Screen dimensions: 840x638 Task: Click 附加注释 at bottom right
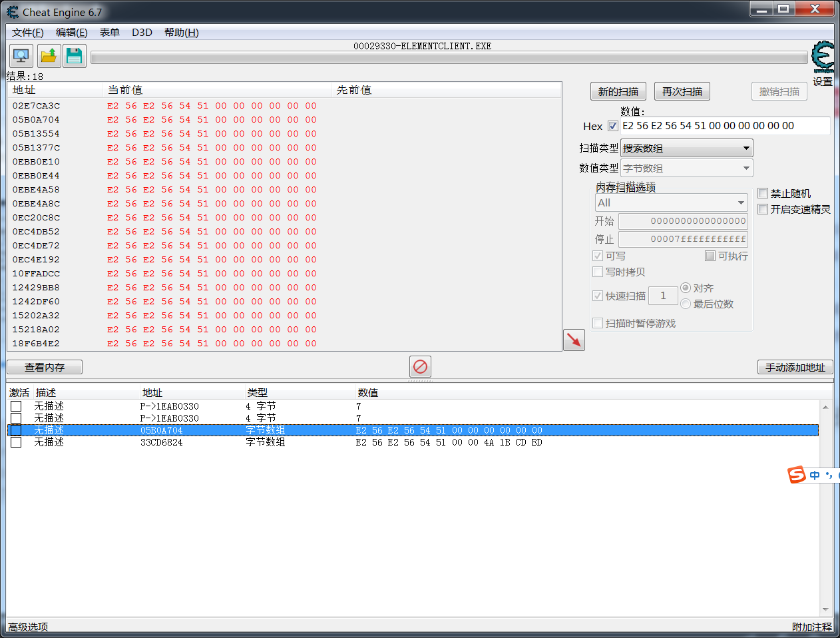(x=812, y=627)
